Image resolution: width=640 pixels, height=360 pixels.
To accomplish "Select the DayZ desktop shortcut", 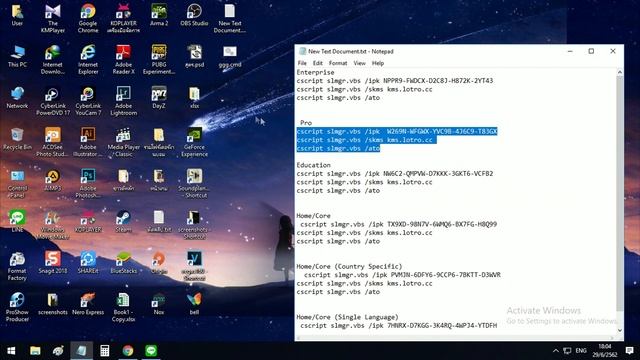I will (x=159, y=98).
